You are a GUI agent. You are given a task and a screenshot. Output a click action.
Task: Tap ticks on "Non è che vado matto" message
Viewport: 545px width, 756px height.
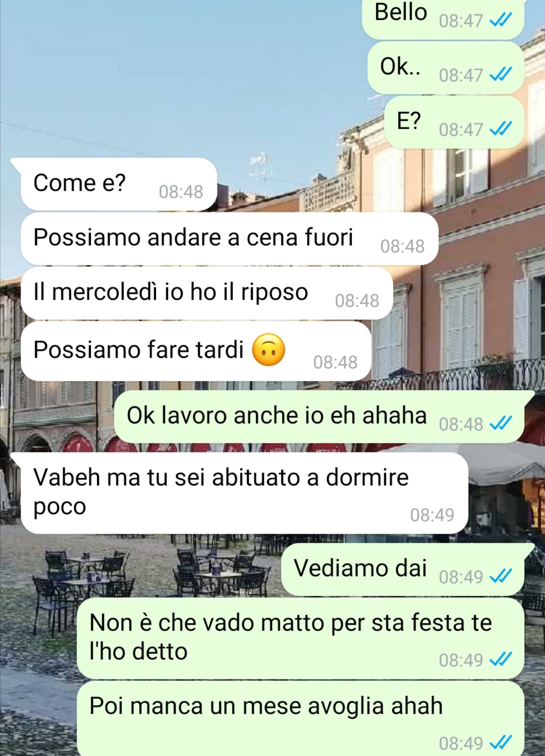click(501, 659)
